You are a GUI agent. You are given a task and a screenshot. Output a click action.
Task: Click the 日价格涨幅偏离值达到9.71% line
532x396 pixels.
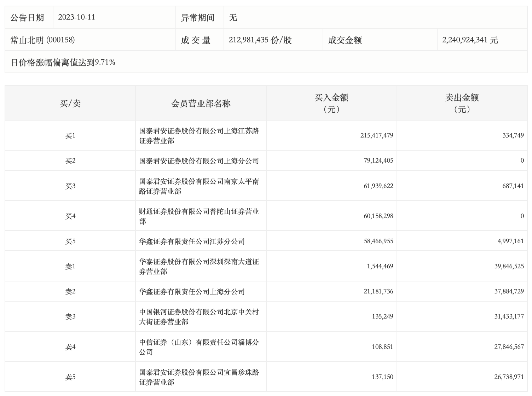(x=63, y=63)
